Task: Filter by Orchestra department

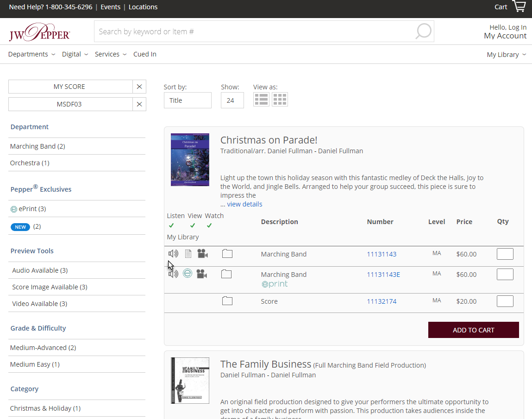Action: 30,163
